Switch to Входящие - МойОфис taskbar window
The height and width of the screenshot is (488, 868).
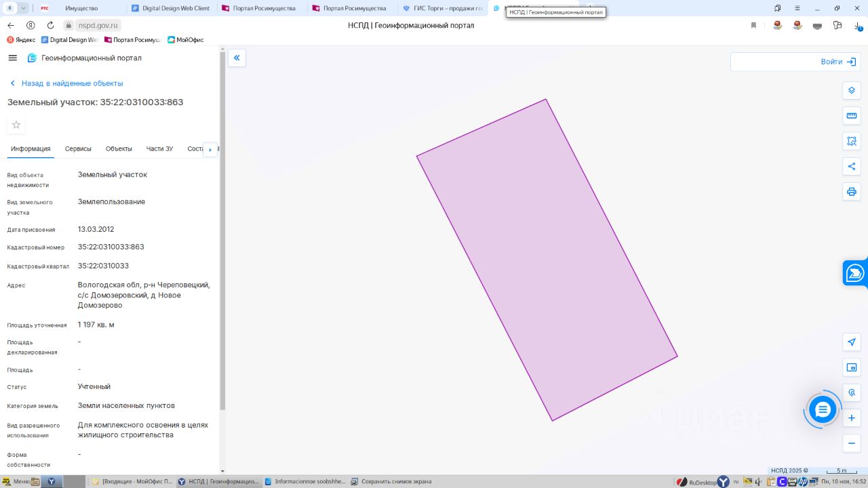132,482
